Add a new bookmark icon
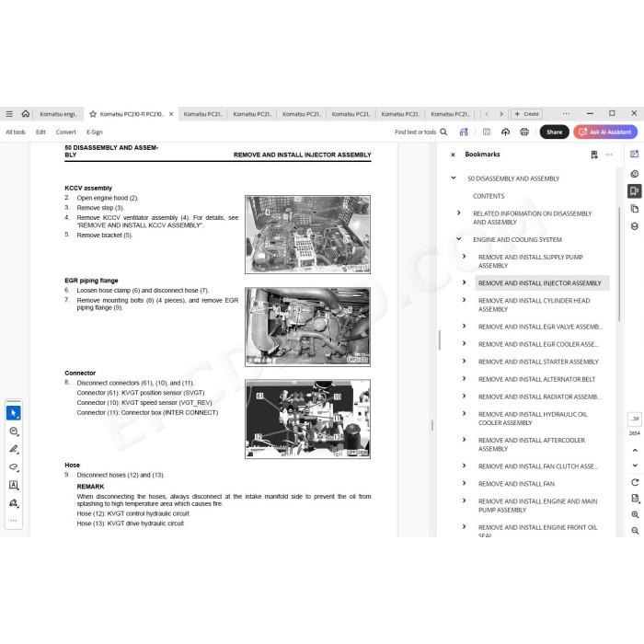644x644 pixels. (594, 155)
